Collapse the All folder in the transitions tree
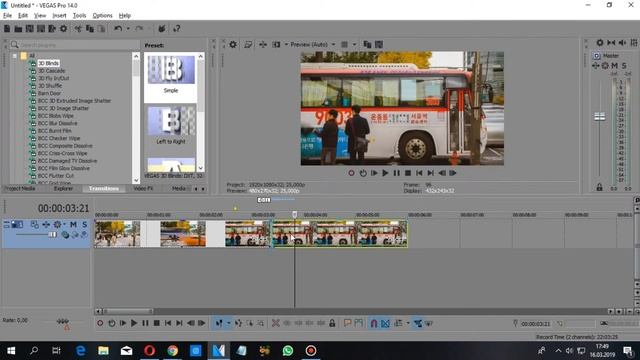 pos(14,56)
